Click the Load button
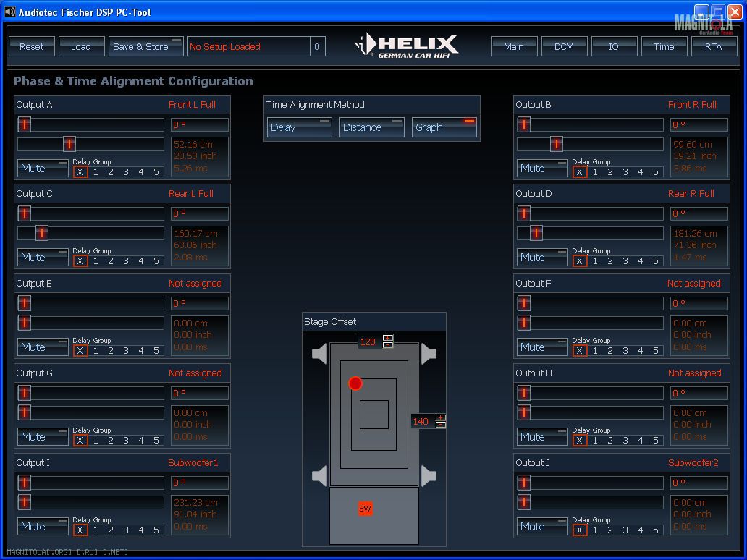This screenshot has height=560, width=747. pyautogui.click(x=82, y=46)
